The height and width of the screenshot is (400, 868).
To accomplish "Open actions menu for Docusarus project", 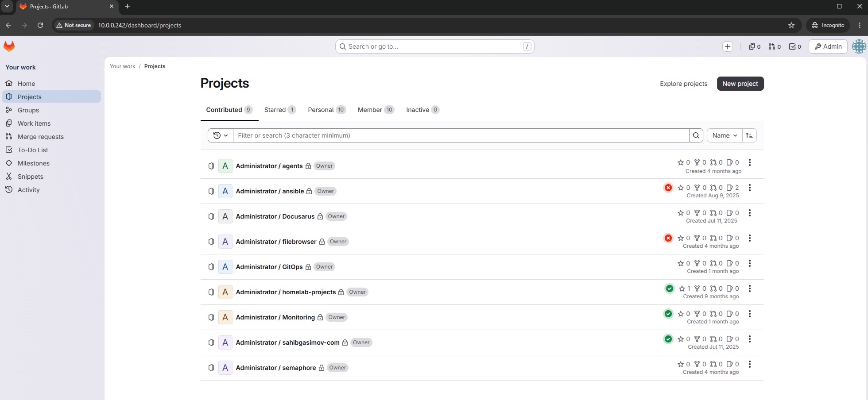I will tap(750, 213).
